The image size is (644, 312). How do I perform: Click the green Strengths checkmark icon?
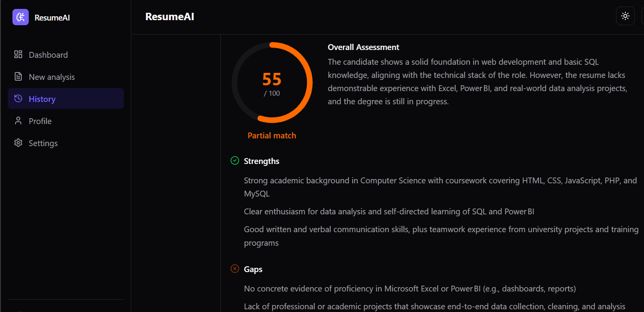[235, 160]
